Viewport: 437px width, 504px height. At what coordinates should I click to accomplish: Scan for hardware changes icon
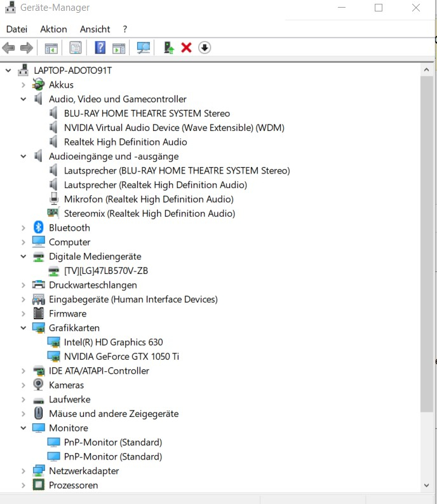coord(144,48)
